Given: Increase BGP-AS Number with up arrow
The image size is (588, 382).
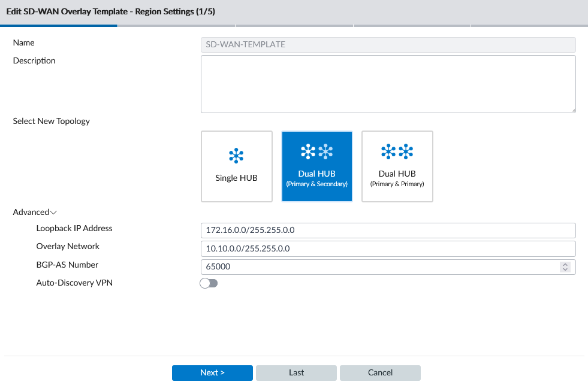Looking at the screenshot, I should tap(564, 264).
